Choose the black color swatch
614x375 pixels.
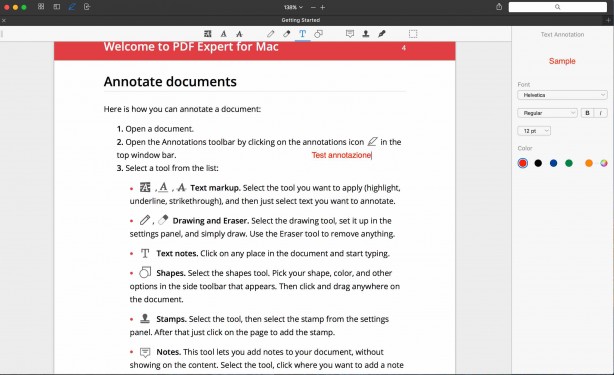[x=538, y=163]
